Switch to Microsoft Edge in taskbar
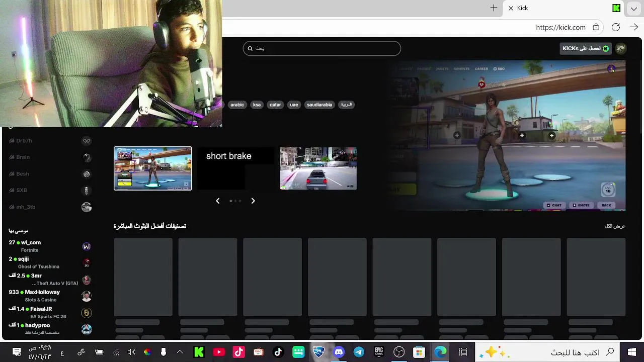The width and height of the screenshot is (644, 362). click(x=440, y=352)
